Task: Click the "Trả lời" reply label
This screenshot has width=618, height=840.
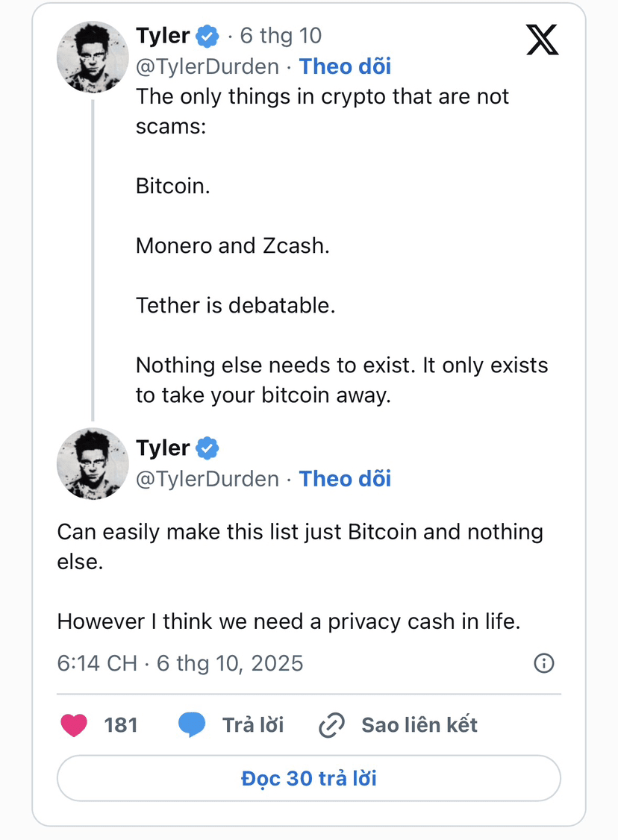Action: [253, 725]
